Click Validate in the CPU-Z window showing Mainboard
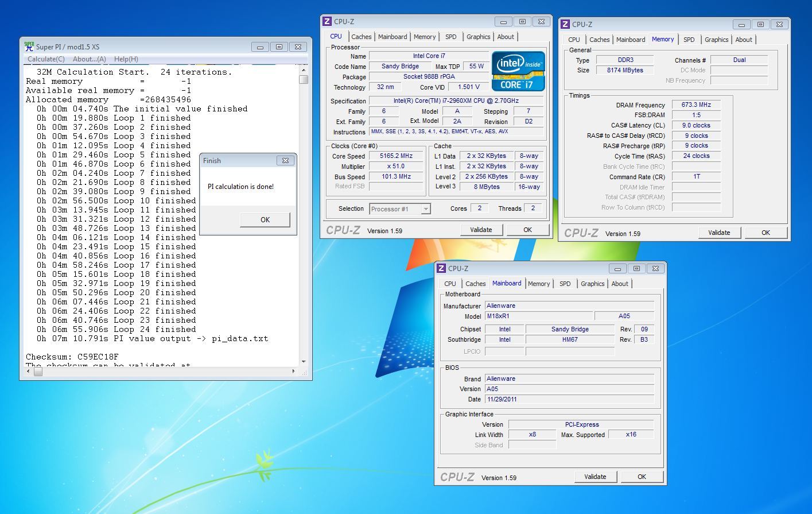The width and height of the screenshot is (812, 514). pos(595,477)
